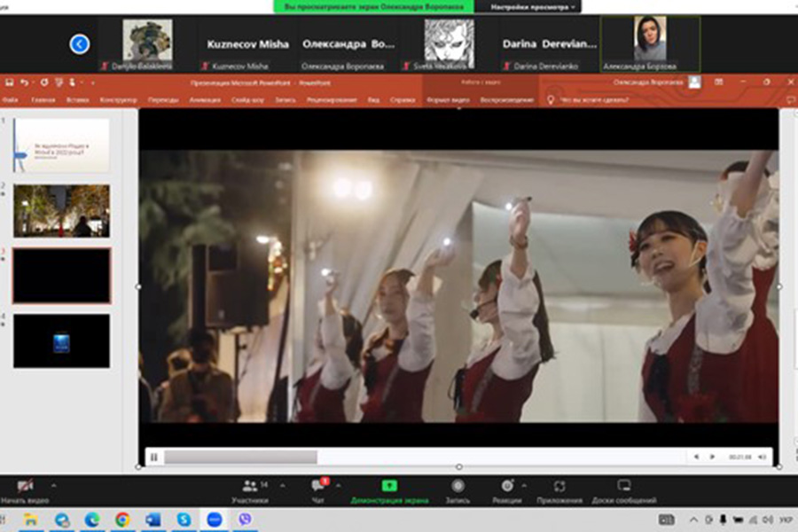The height and width of the screenshot is (532, 798).
Task: Select slide 3 black thumbnail
Action: [61, 276]
